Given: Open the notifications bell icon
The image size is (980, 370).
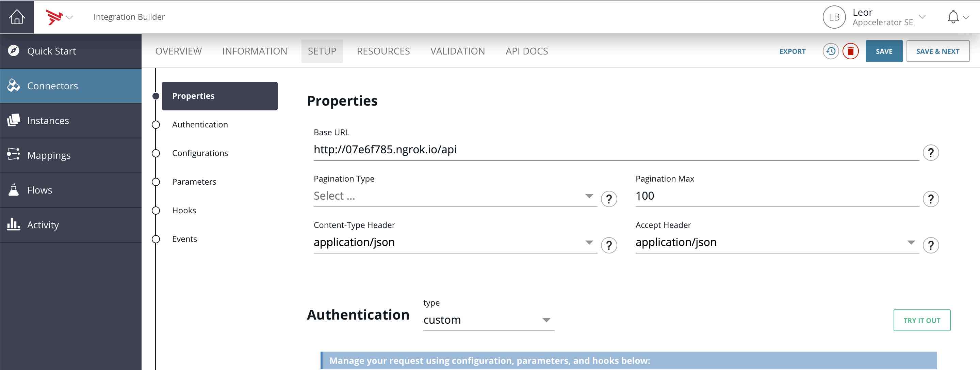Looking at the screenshot, I should click(x=953, y=17).
